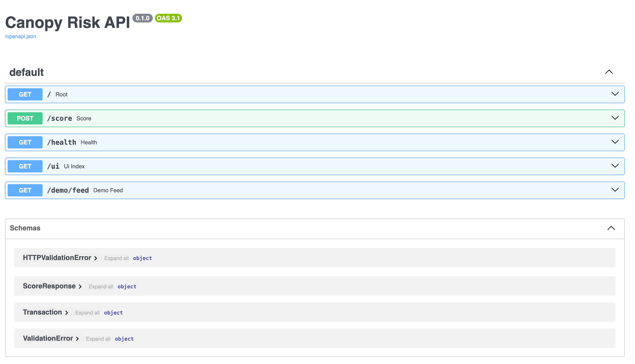The width and height of the screenshot is (635, 364).
Task: Click Expand all for Transaction
Action: [x=87, y=313]
